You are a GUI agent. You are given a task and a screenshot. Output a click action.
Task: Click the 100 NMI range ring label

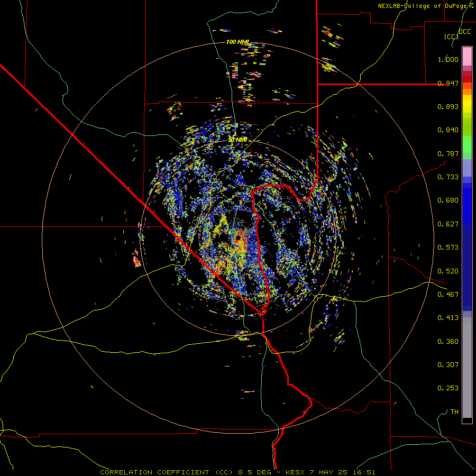[237, 42]
